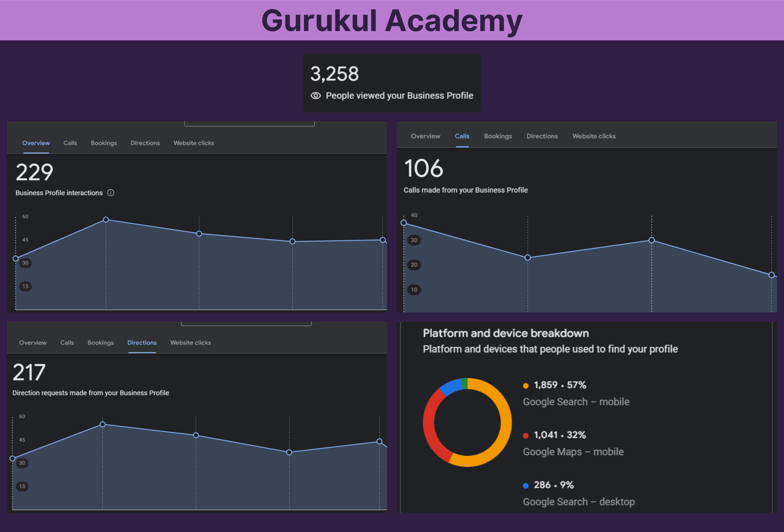Click the Gurukul Academy header title

coord(392,21)
